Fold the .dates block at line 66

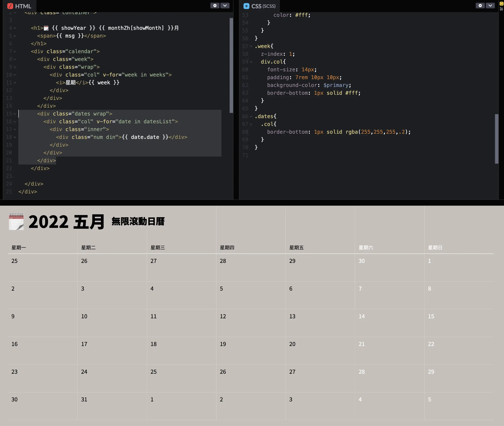pos(251,116)
